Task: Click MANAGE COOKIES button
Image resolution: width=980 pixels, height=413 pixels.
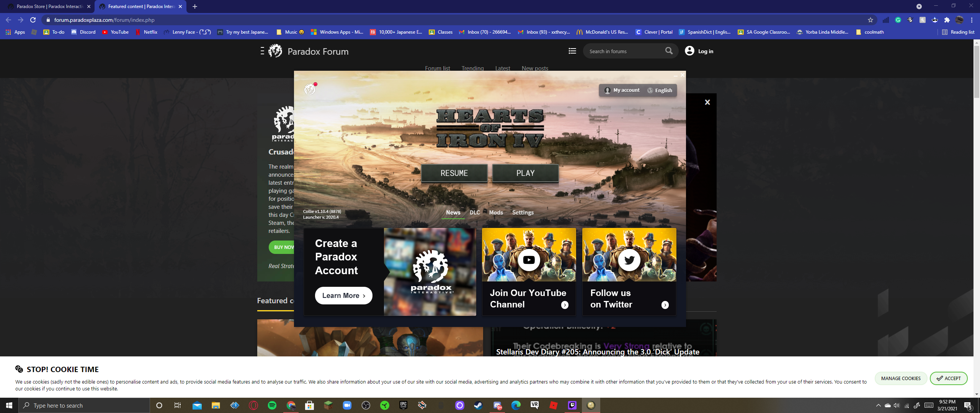Action: 901,379
